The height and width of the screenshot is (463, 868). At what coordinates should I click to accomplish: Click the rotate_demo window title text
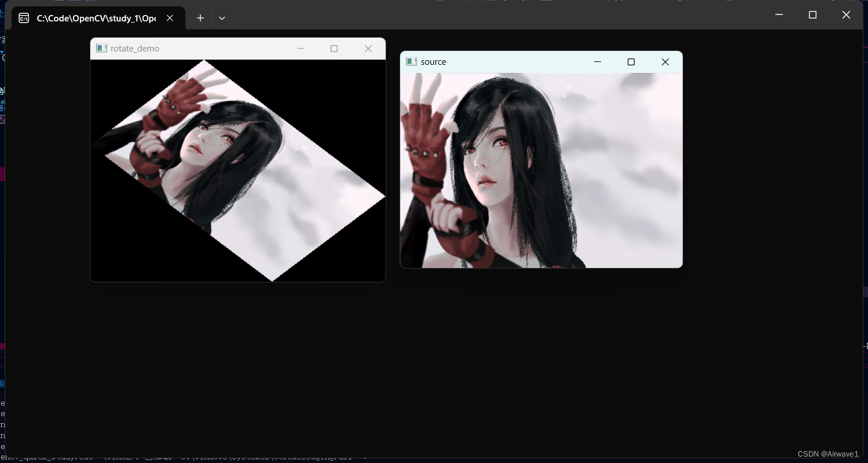click(135, 49)
